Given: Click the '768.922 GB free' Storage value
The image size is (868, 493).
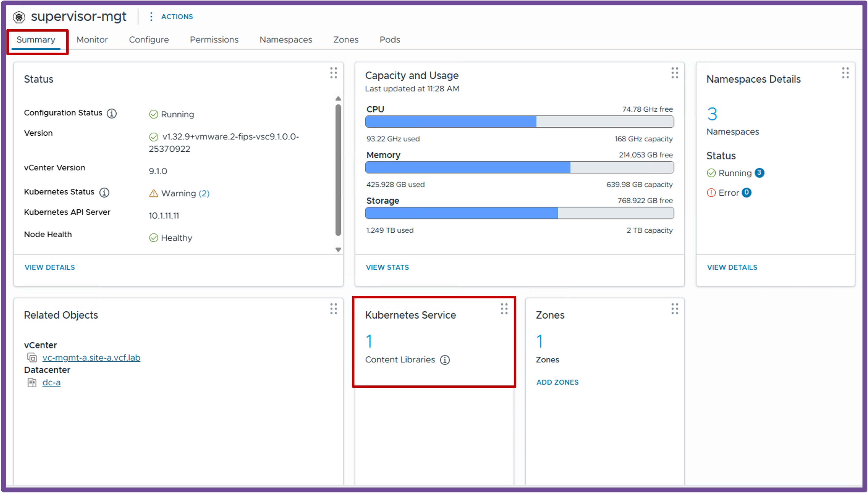Looking at the screenshot, I should click(645, 201).
